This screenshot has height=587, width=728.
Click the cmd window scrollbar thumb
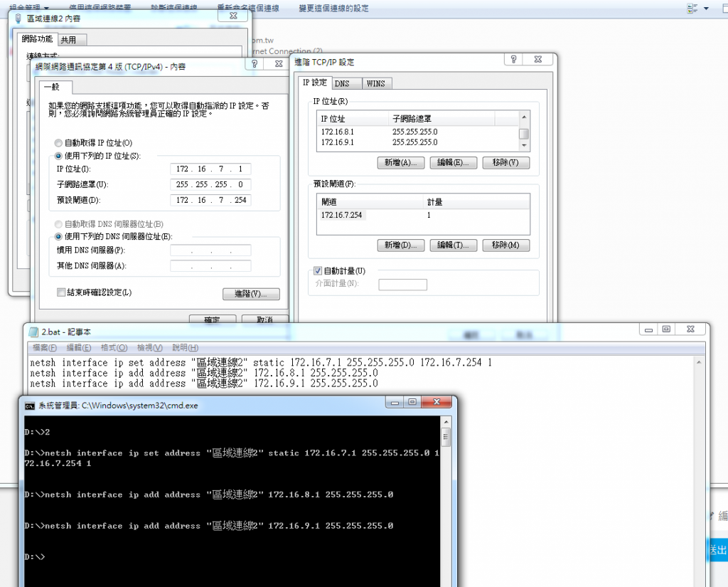(446, 437)
